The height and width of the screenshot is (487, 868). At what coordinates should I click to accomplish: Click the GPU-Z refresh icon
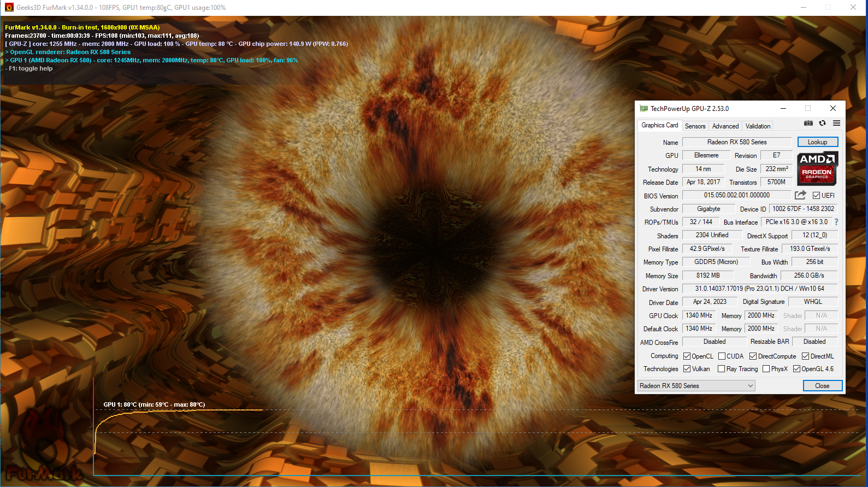coord(822,124)
